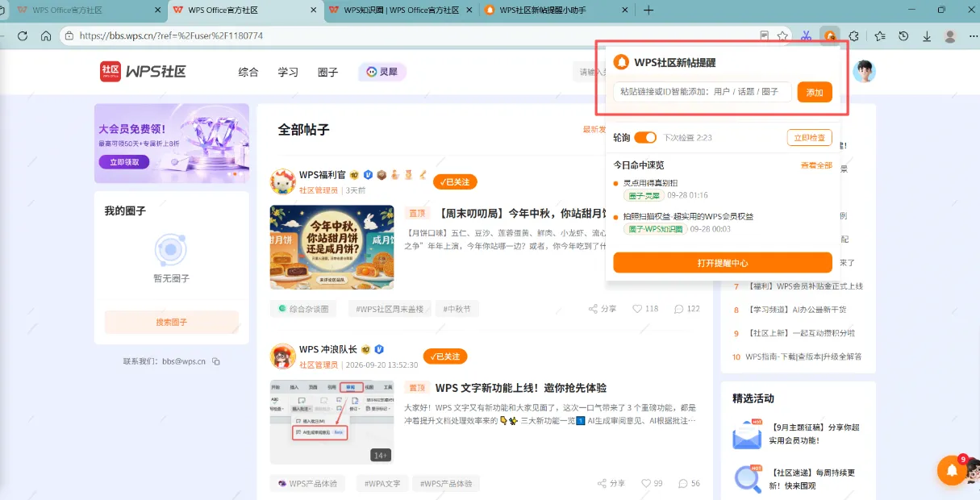Click the #WPS社区周末盖楼 tag
Viewport: 980px width, 500px height.
point(390,308)
